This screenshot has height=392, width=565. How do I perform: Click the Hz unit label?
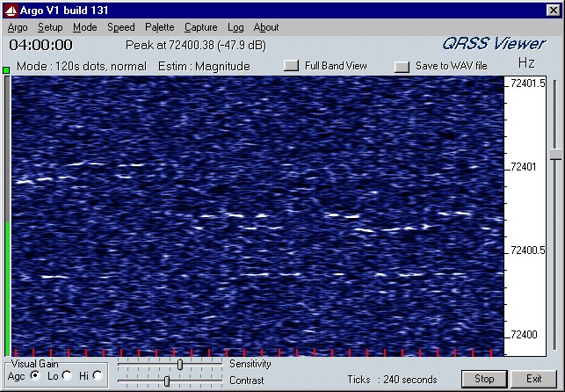point(526,63)
